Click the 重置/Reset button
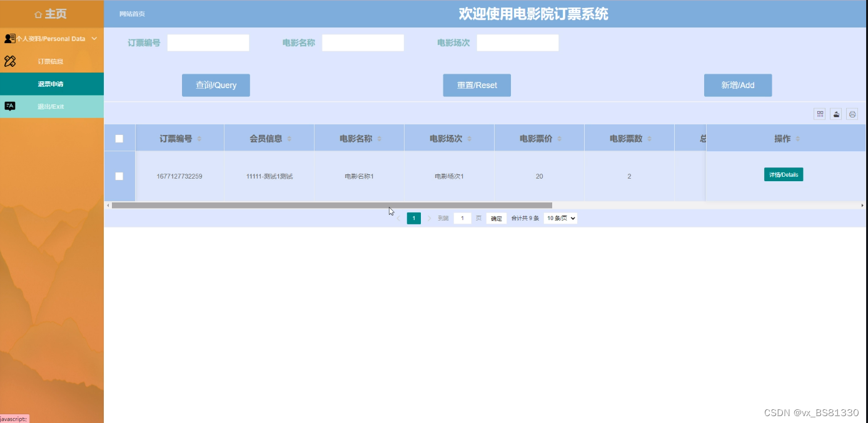Screen dimensions: 868x423 click(477, 85)
